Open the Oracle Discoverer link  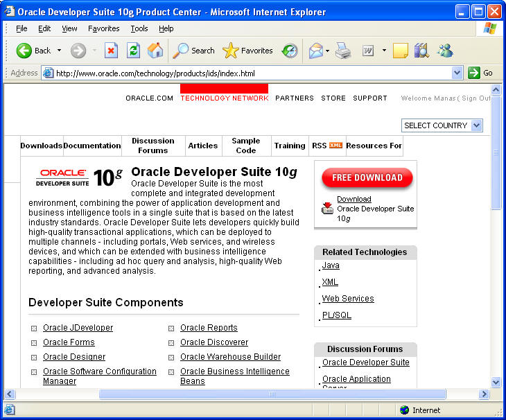pyautogui.click(x=214, y=342)
